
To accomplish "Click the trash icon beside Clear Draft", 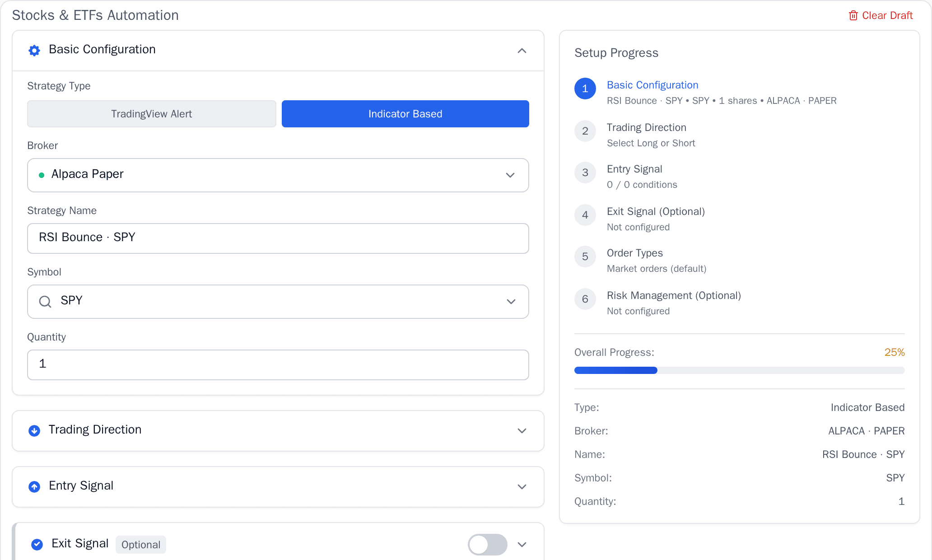I will click(853, 15).
